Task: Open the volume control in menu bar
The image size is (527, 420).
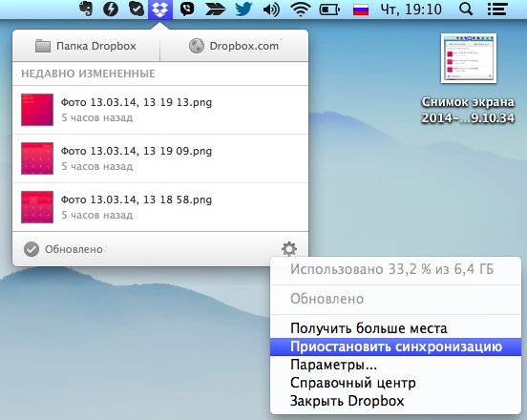Action: [271, 10]
